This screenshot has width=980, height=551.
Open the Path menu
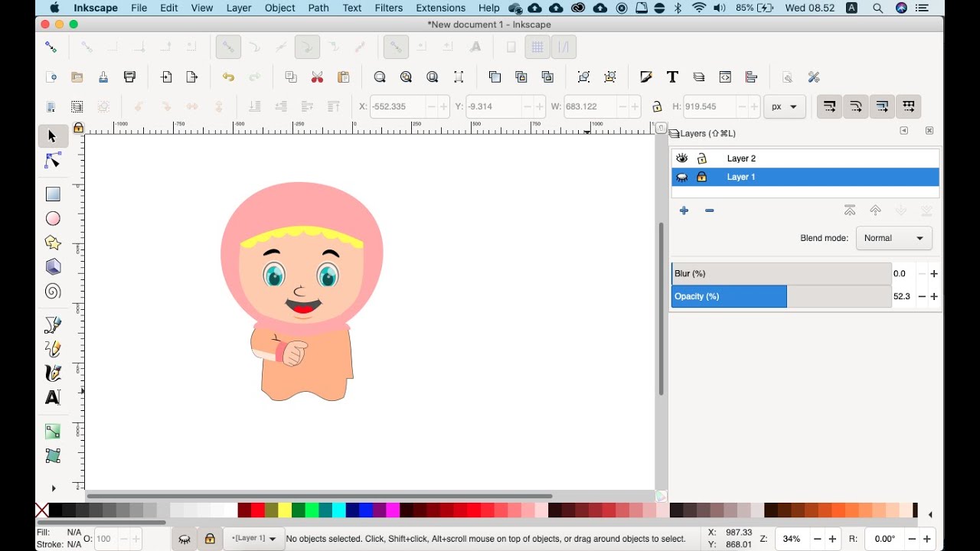[318, 8]
